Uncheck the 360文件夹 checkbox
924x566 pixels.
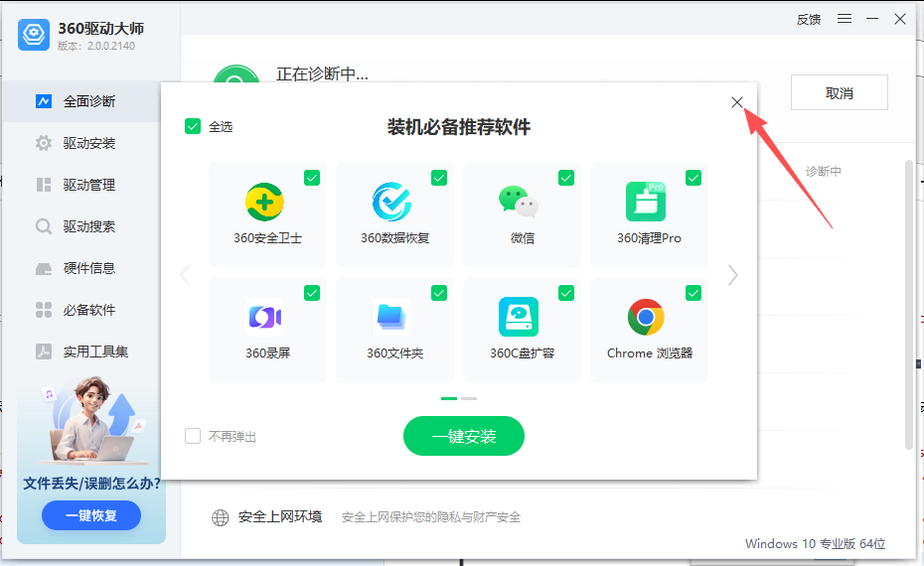tap(439, 293)
